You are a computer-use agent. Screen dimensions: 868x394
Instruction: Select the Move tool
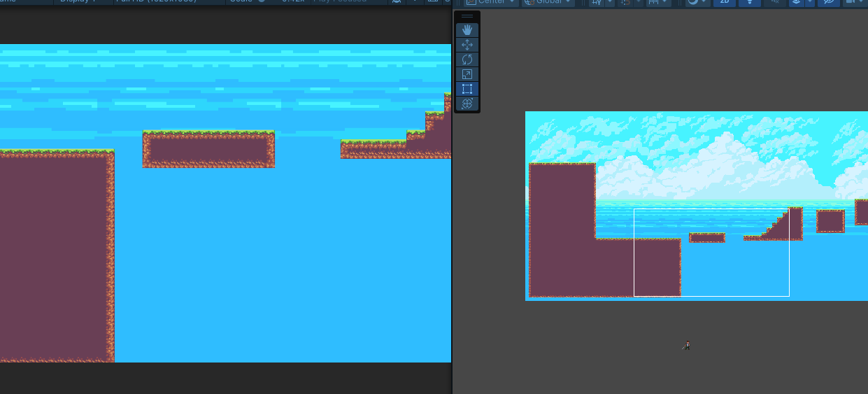tap(467, 45)
